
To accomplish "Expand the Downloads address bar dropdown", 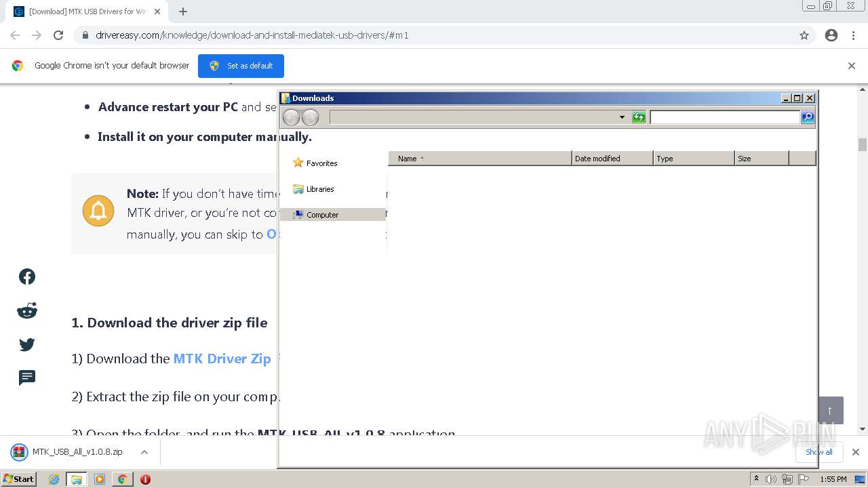I will click(622, 117).
